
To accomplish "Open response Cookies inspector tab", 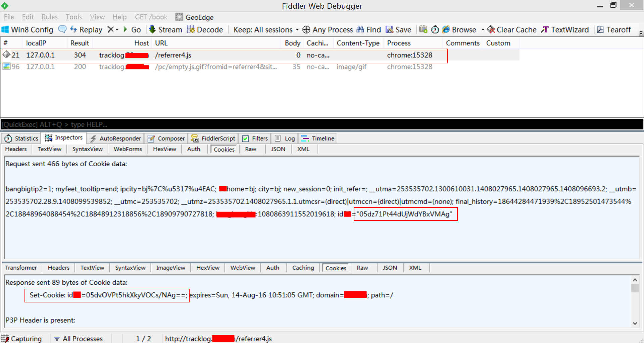I will [336, 268].
